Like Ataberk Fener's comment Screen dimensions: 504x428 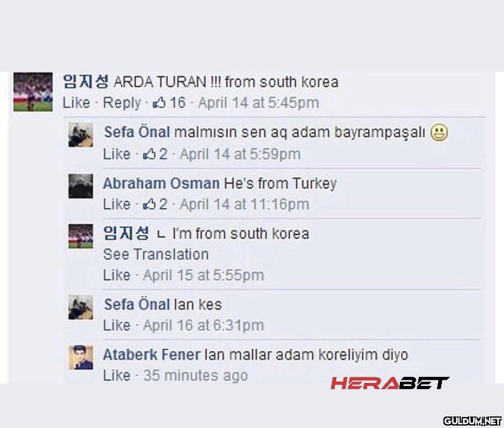pos(116,376)
